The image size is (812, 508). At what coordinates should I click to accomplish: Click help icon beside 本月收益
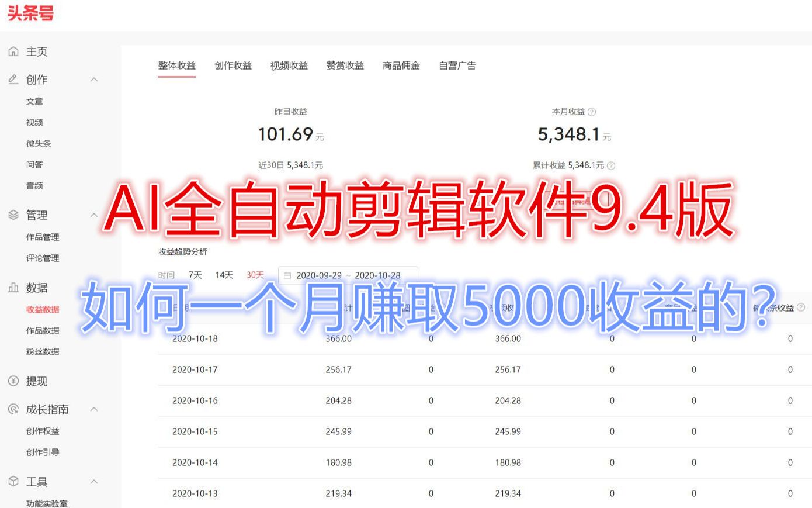592,112
